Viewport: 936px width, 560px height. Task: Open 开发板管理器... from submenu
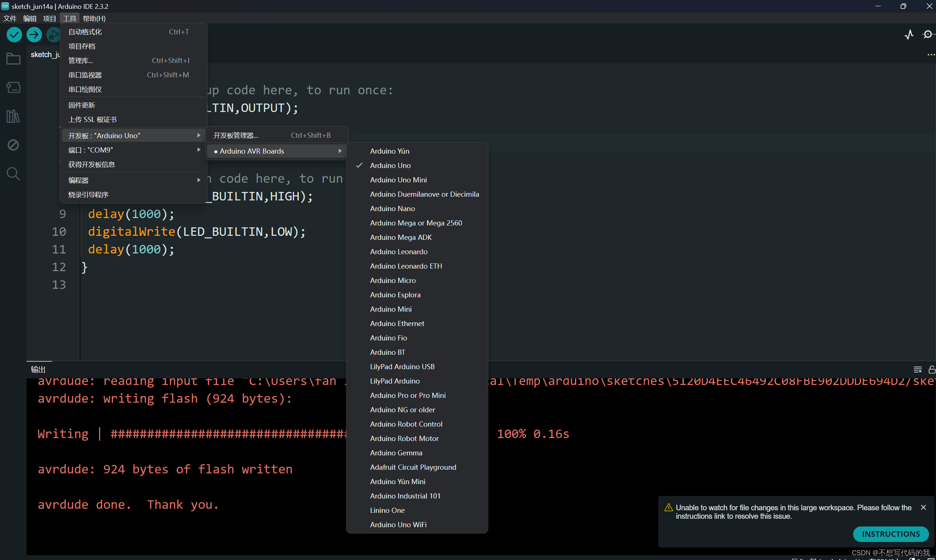(277, 136)
